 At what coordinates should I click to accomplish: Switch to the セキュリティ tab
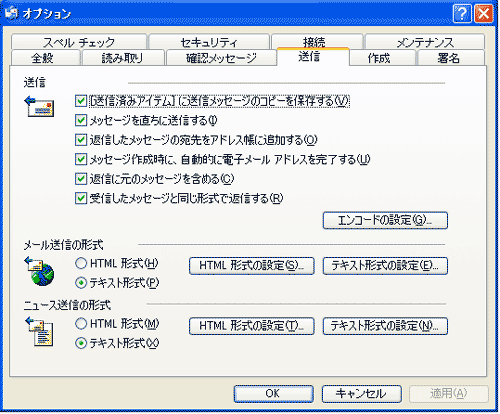209,42
